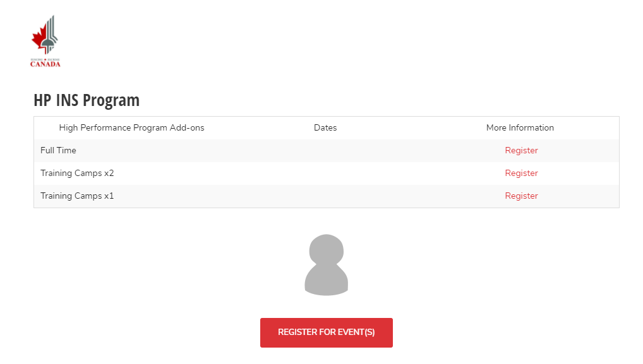Select the Training Camps x1 row label
643x364 pixels.
(x=77, y=196)
